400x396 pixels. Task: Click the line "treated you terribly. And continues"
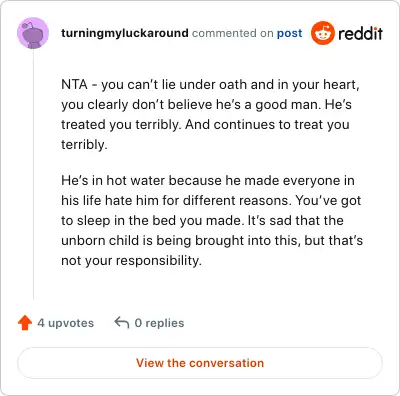[x=205, y=125]
